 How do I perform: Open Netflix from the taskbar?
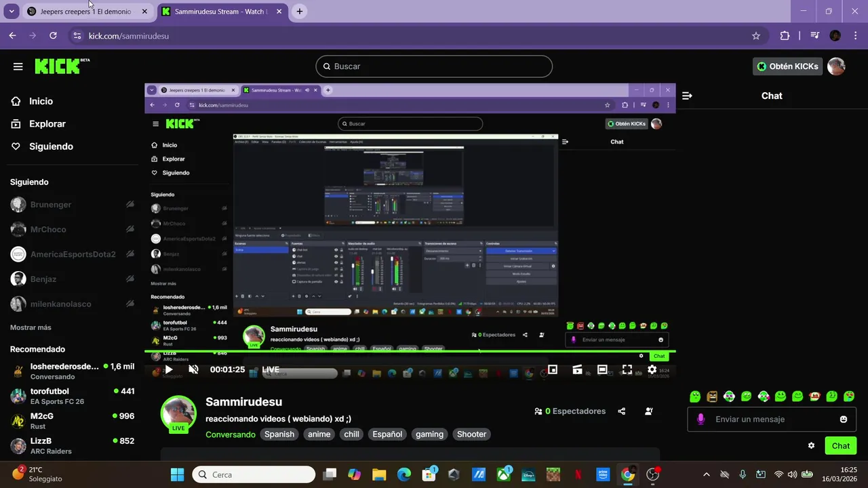(x=578, y=474)
